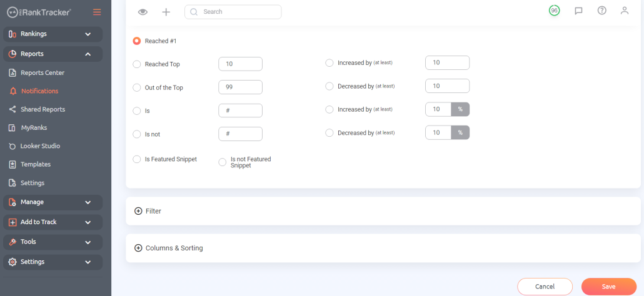Select the Is radio option
The height and width of the screenshot is (296, 644).
137,111
